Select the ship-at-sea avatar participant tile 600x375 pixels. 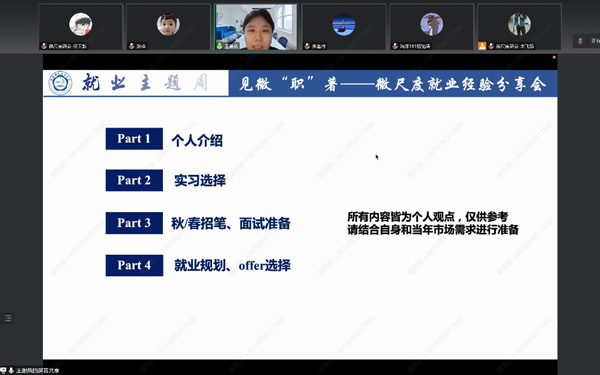[x=344, y=27]
